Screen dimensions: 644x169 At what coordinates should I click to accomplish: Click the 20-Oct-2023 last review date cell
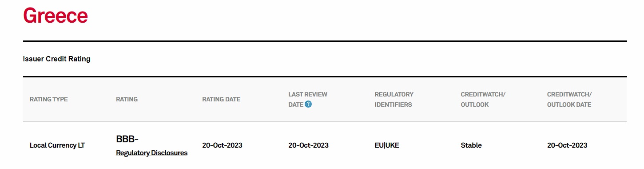pos(308,145)
